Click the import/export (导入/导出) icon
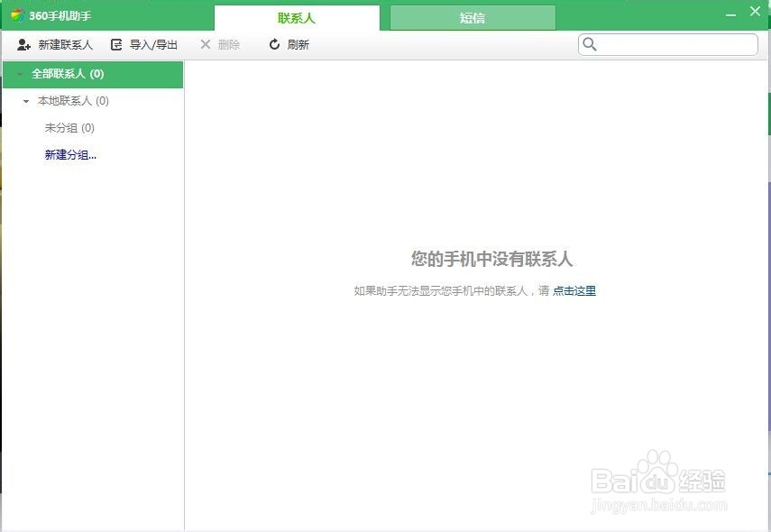The height and width of the screenshot is (532, 771). coord(115,43)
